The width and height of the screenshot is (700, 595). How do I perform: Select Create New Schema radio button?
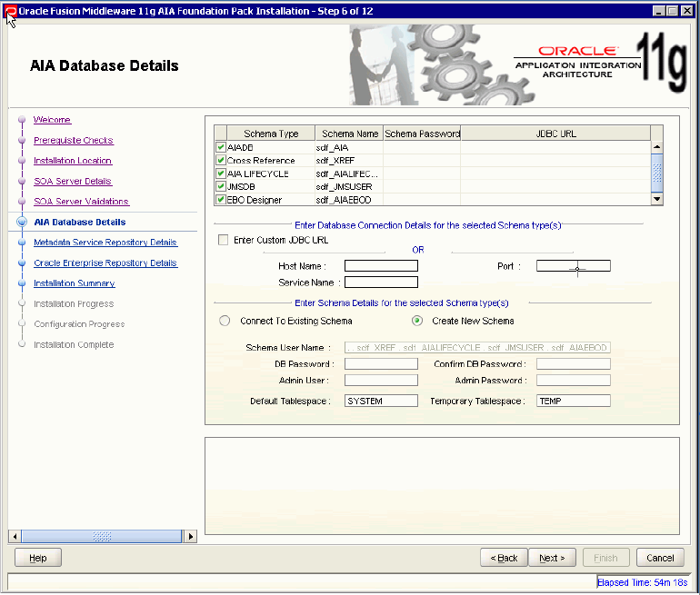(417, 321)
